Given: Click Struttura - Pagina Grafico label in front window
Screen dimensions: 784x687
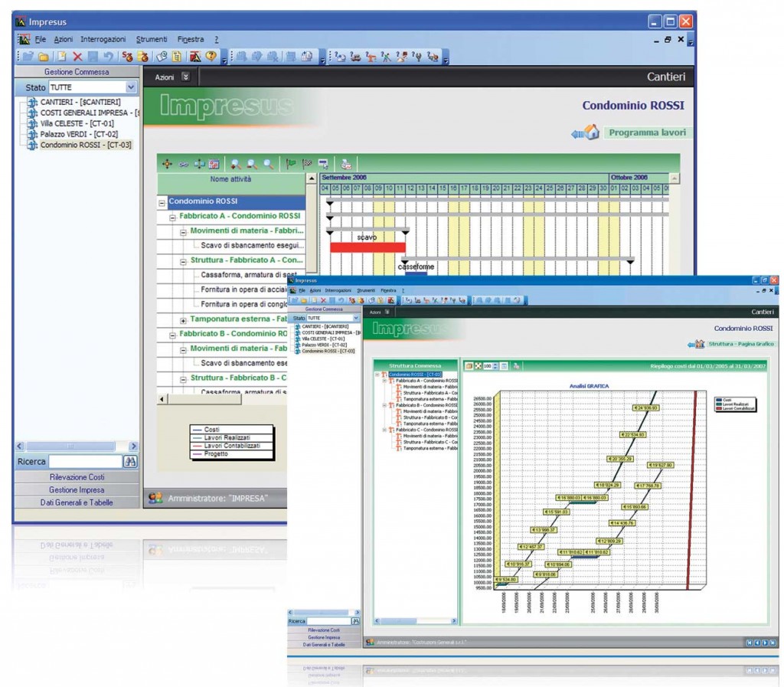Looking at the screenshot, I should [741, 344].
